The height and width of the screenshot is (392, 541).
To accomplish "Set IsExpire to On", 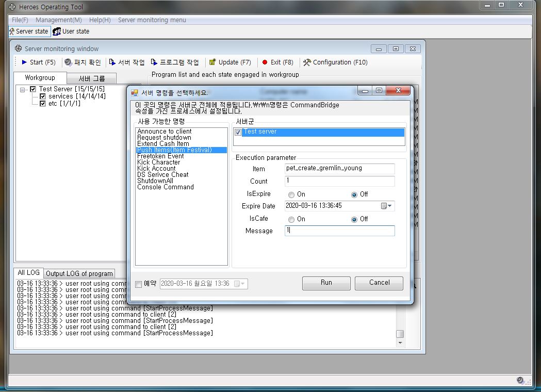I will (291, 194).
